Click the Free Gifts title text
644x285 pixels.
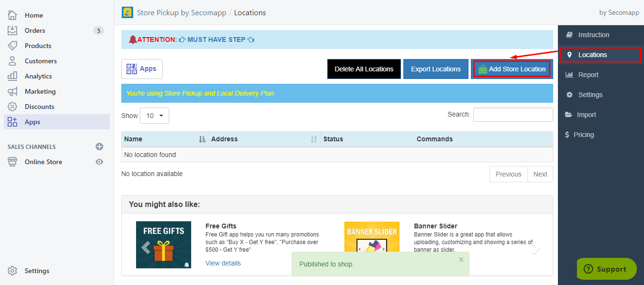(x=221, y=226)
